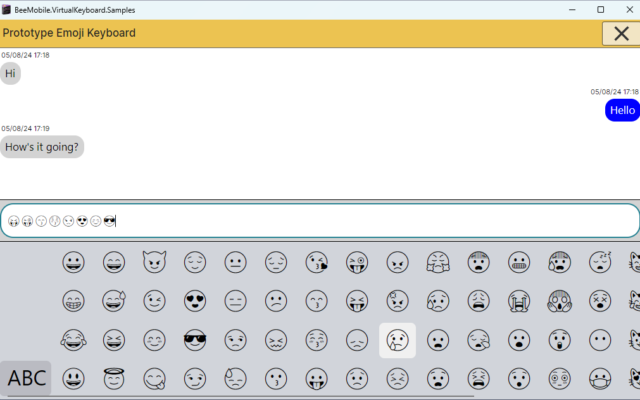Pick the face blowing a heart kiss emoji
This screenshot has width=640, height=400.
[317, 262]
